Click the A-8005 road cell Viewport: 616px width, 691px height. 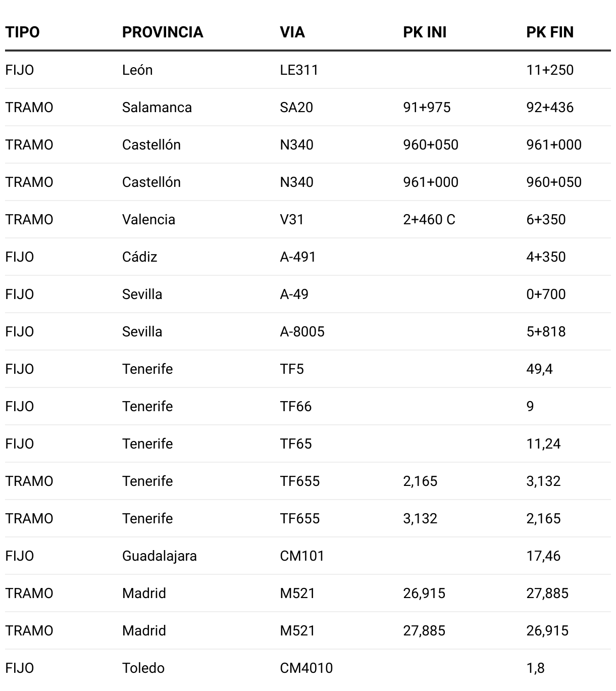click(x=302, y=331)
